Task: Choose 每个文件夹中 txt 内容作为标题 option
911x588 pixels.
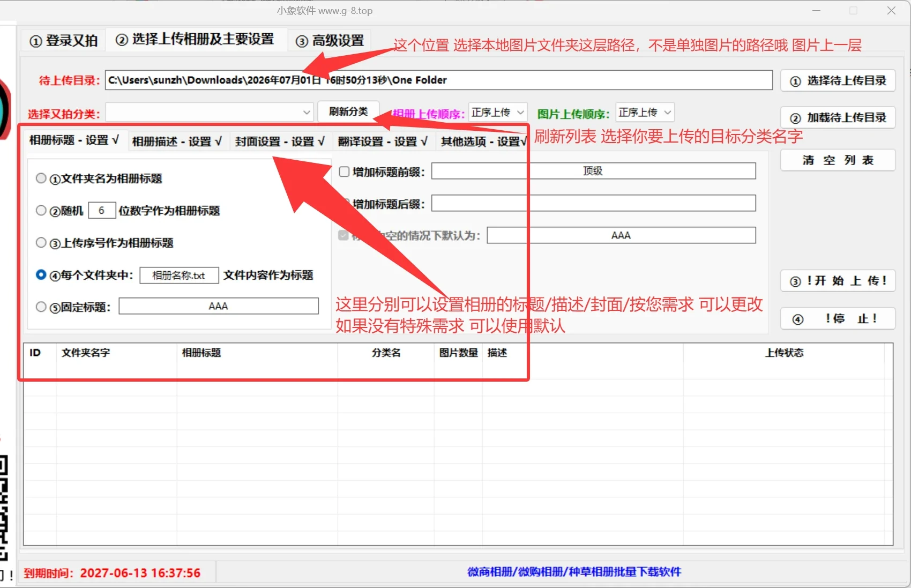Action: point(41,274)
